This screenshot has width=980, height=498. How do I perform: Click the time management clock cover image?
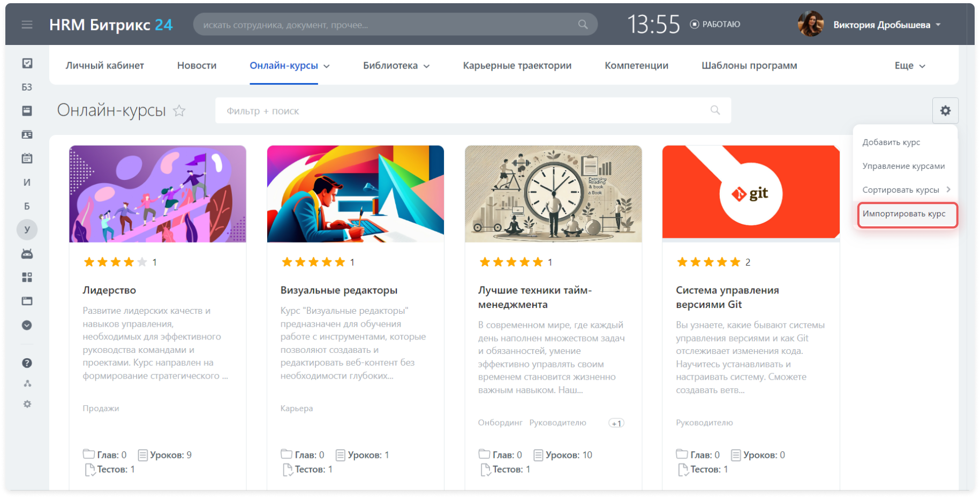point(553,194)
